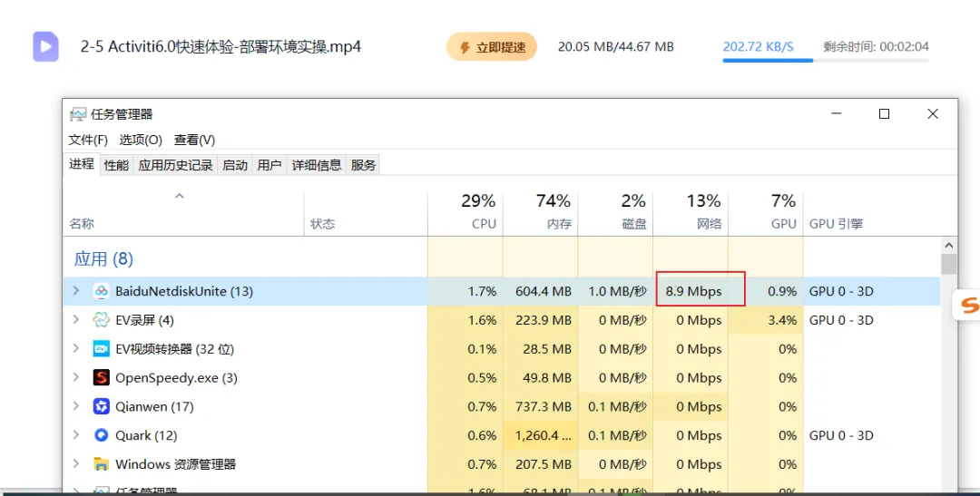Click the 207.5 MB memory cell

point(541,464)
